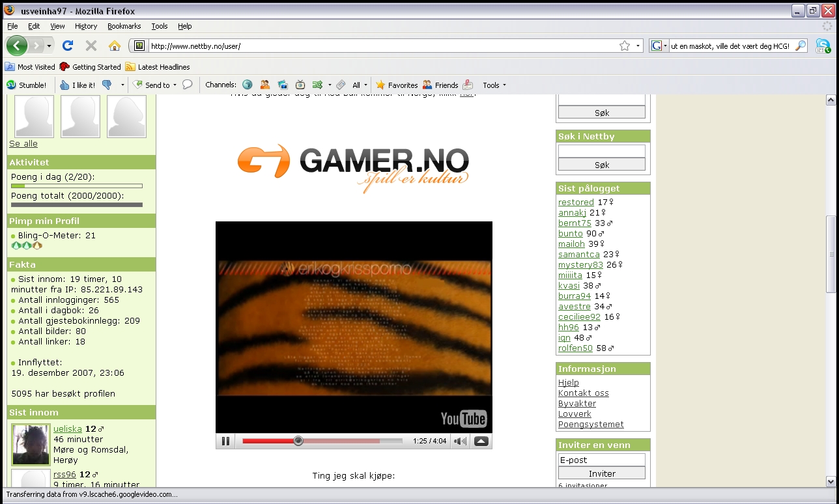Select the people channel icon
The width and height of the screenshot is (839, 504).
pos(265,85)
